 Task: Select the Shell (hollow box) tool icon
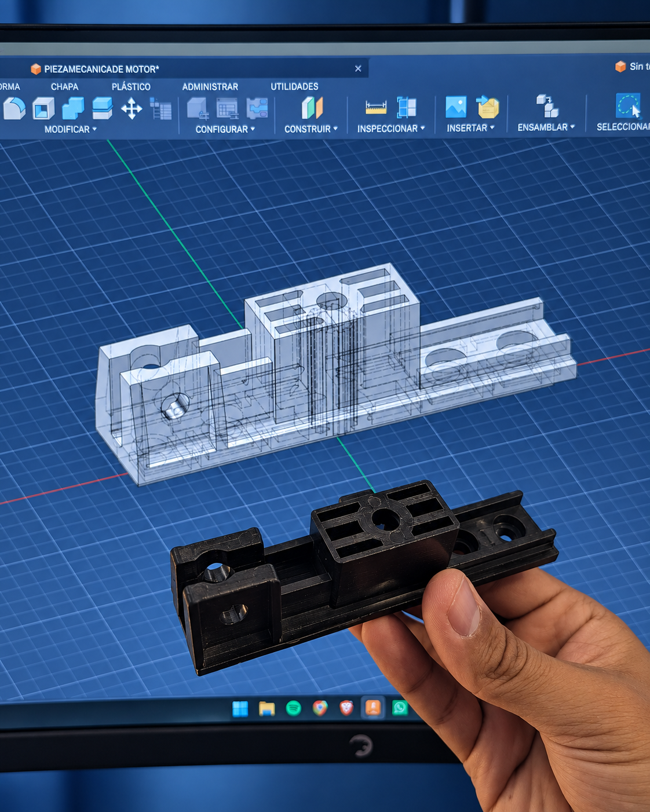pyautogui.click(x=43, y=108)
